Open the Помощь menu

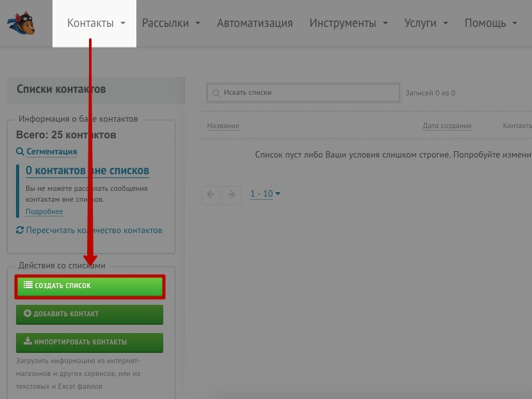490,23
